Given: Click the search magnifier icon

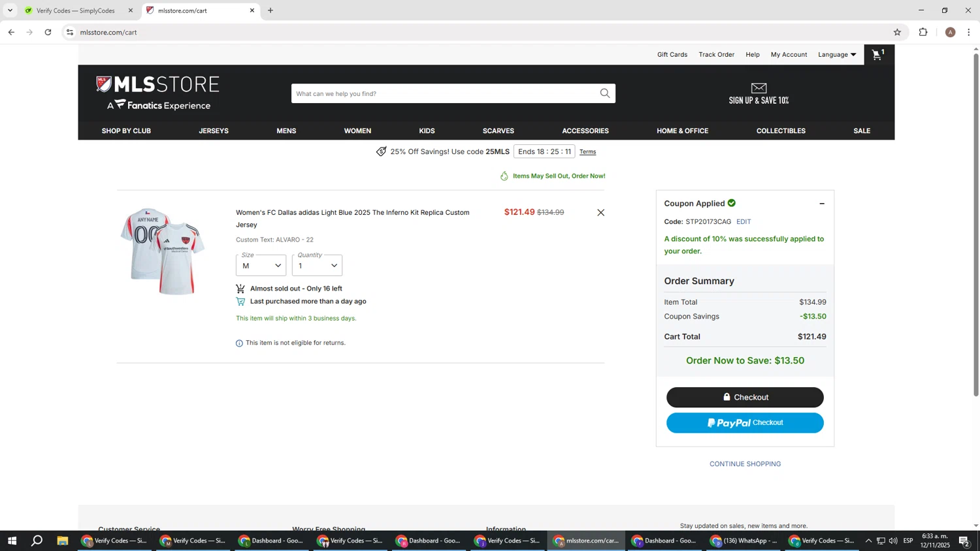Looking at the screenshot, I should [x=605, y=93].
